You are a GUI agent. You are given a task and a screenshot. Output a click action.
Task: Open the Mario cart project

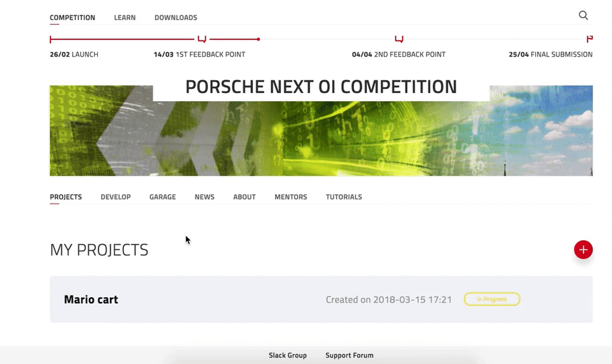pyautogui.click(x=321, y=299)
